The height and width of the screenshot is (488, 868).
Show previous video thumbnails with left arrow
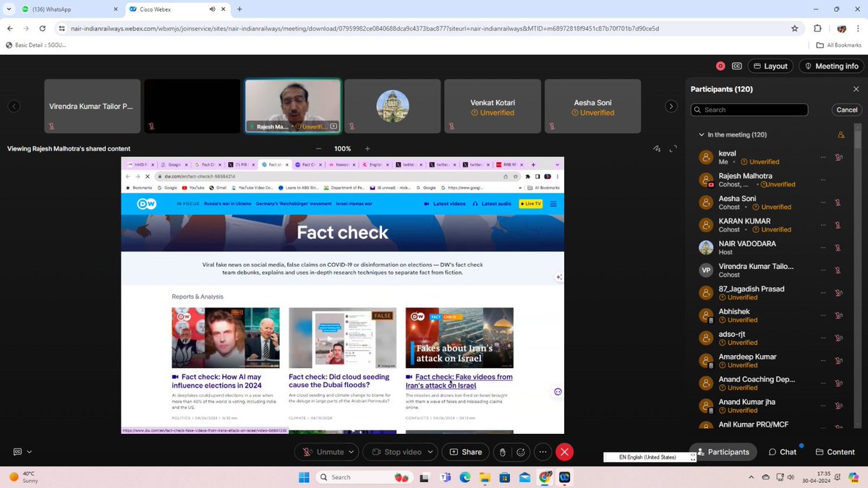(x=14, y=106)
